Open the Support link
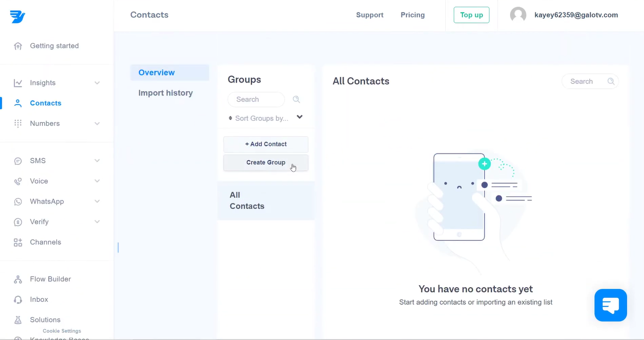Screen dimensions: 644x340 [x=370, y=15]
